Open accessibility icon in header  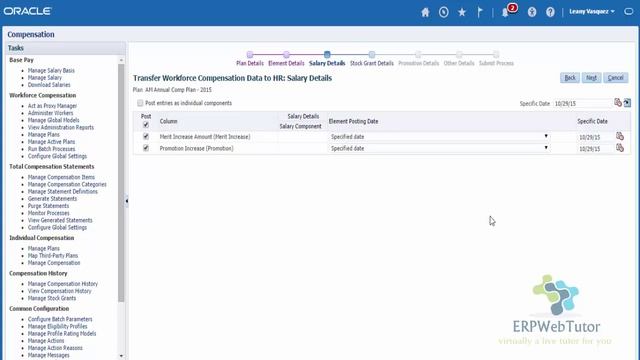[532, 12]
